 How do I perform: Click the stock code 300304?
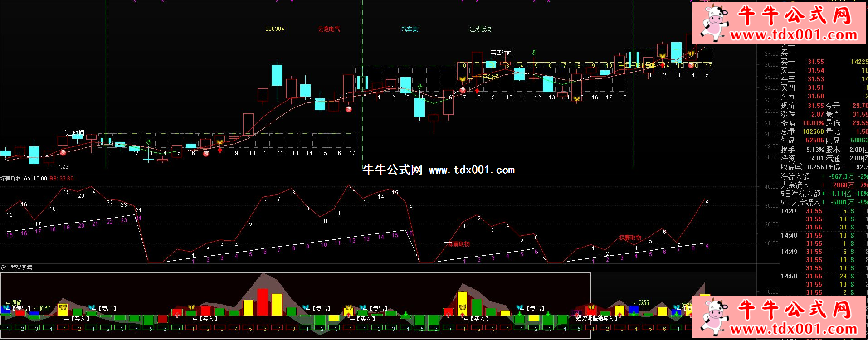pos(274,29)
